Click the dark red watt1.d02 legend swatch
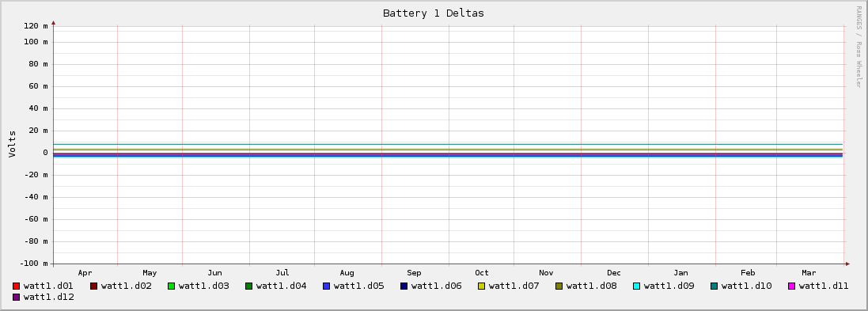The width and height of the screenshot is (868, 311). click(93, 286)
